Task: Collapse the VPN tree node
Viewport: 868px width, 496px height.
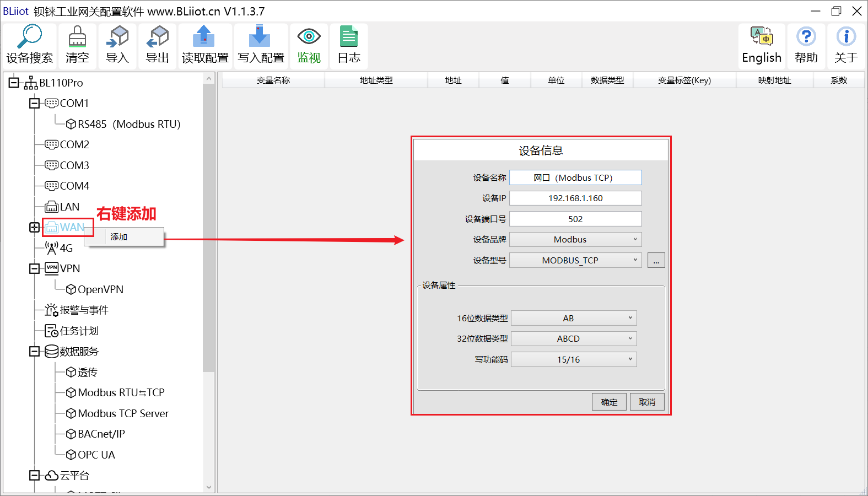Action: [x=34, y=268]
